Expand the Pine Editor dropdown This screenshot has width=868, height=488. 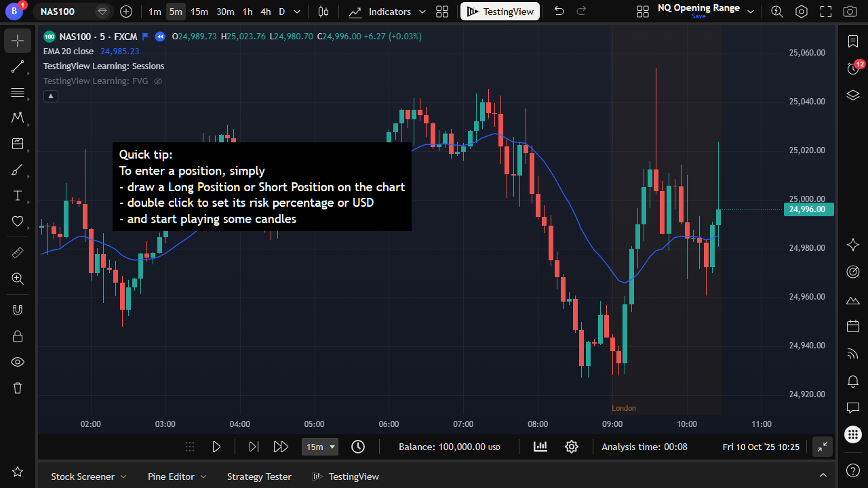[x=203, y=477]
